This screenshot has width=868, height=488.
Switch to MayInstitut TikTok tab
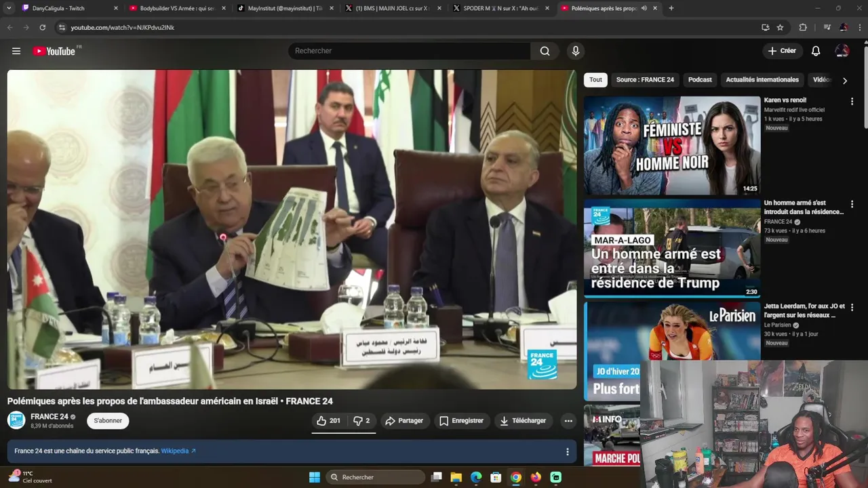pyautogui.click(x=285, y=8)
